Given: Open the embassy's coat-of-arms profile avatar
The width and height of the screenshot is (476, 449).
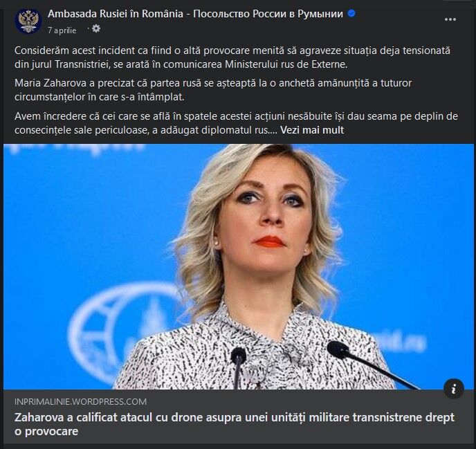Looking at the screenshot, I should click(x=28, y=21).
